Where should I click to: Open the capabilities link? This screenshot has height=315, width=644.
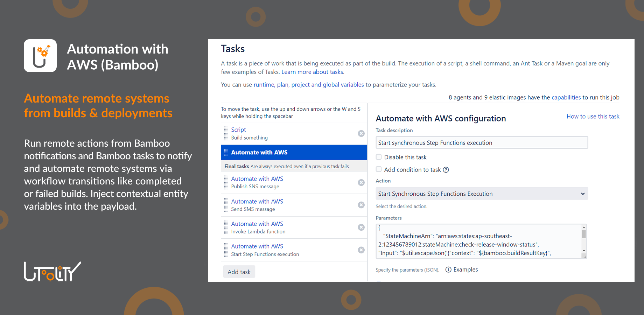[x=566, y=97]
